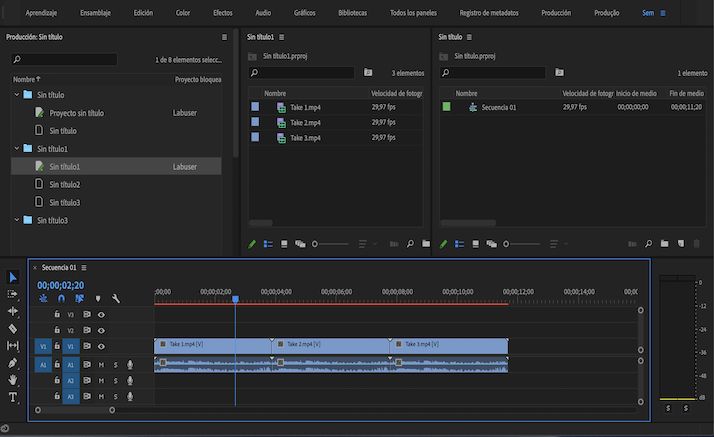Select the Type tool
This screenshot has width=714, height=437.
[13, 397]
